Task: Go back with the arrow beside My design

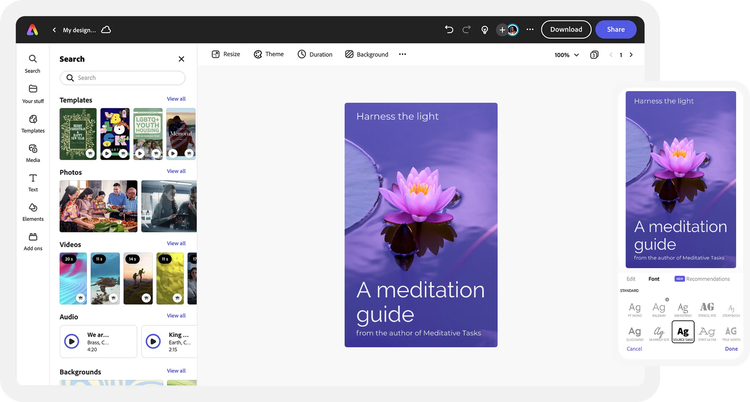Action: coord(54,30)
